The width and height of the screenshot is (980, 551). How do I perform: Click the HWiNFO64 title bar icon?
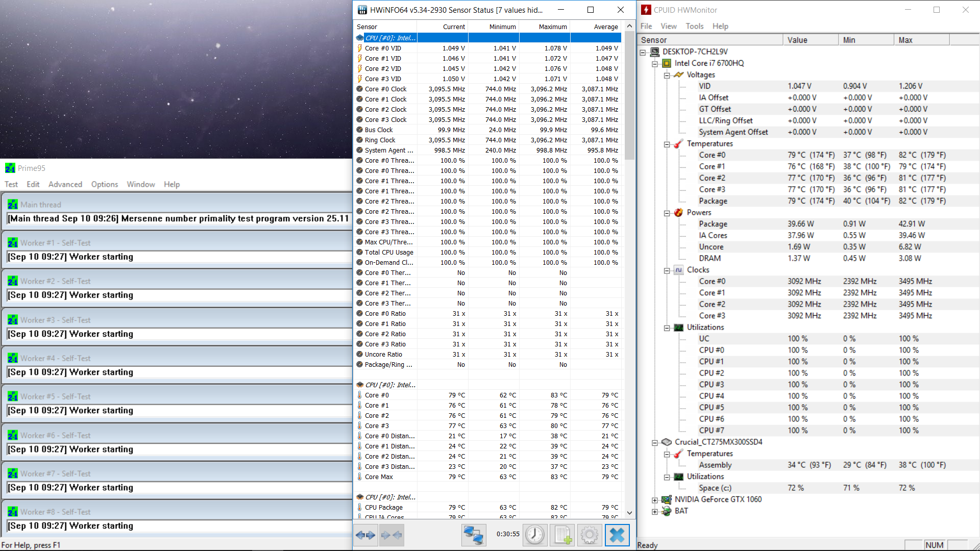362,10
